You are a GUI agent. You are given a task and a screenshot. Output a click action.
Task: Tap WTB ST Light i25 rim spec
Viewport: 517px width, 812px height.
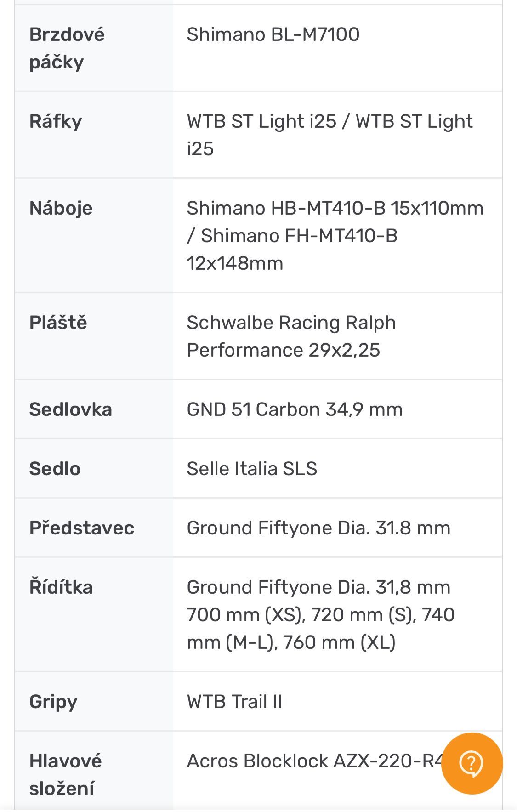pos(330,135)
